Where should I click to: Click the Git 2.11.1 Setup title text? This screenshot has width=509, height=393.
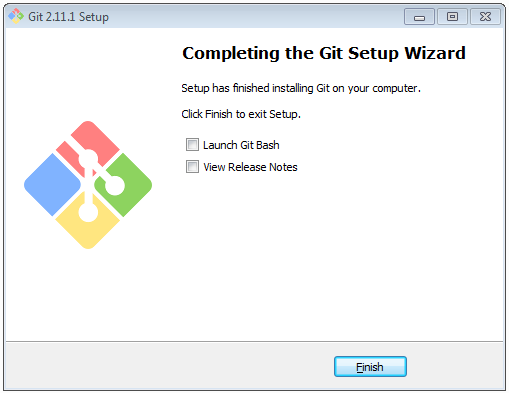68,17
